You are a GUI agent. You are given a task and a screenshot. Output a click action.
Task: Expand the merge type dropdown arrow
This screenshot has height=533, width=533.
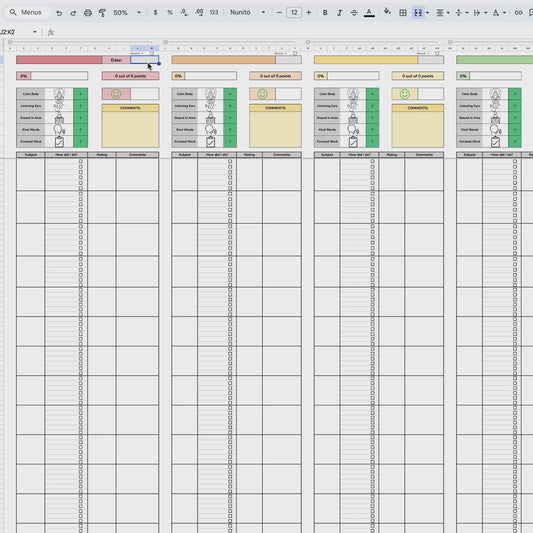428,13
